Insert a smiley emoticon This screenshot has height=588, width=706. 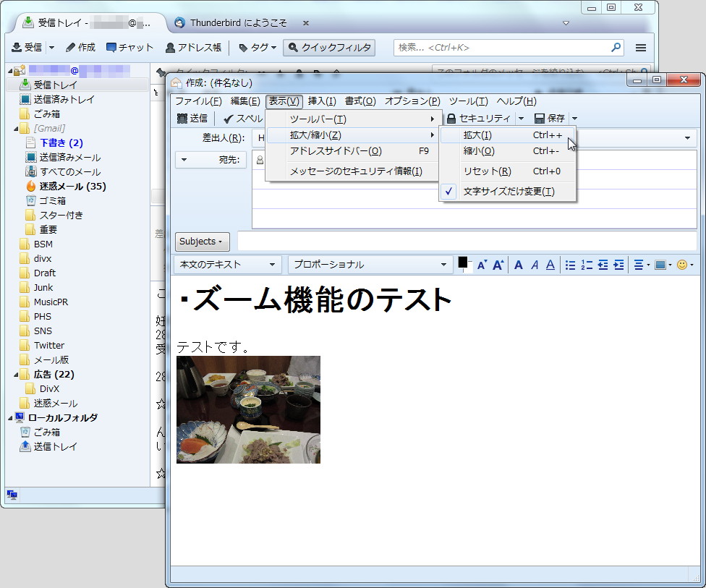point(683,265)
